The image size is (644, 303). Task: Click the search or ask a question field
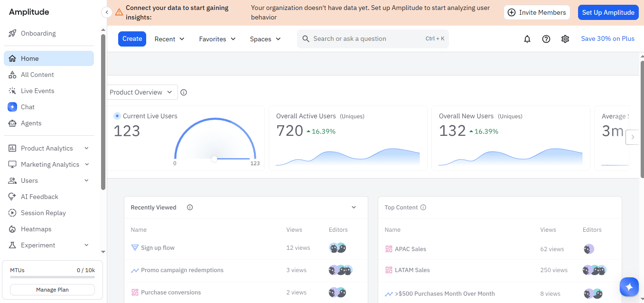coord(373,39)
